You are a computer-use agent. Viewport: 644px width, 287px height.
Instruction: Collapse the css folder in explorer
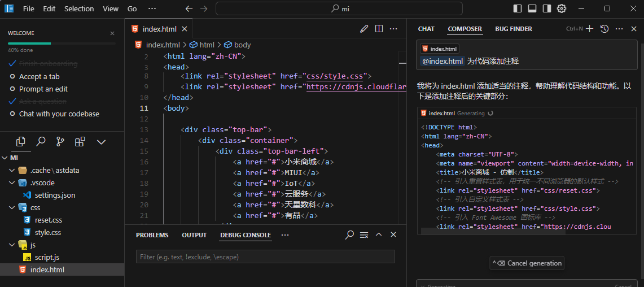12,207
